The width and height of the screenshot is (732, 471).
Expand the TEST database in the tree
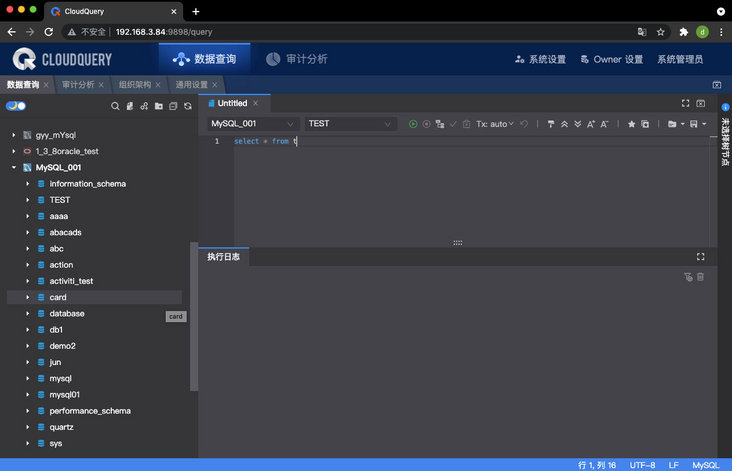28,200
